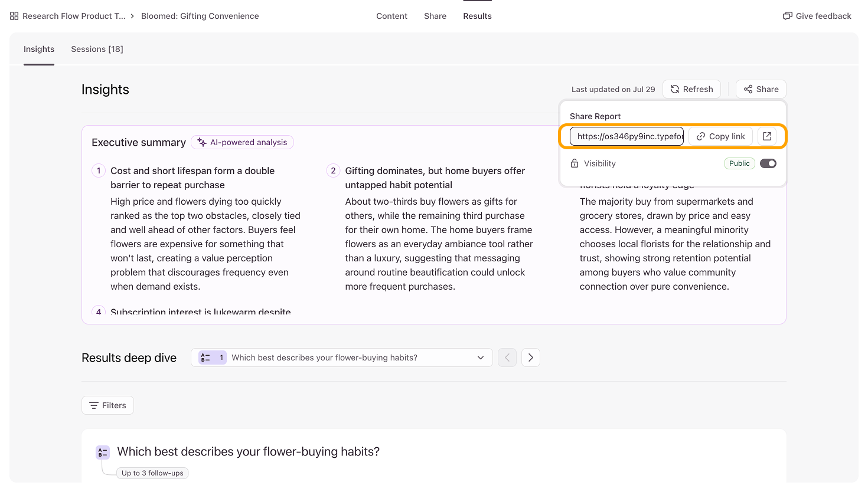Open the question selector dropdown
This screenshot has width=868, height=492.
342,357
